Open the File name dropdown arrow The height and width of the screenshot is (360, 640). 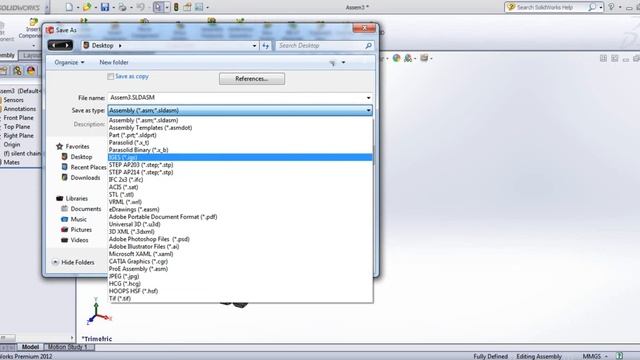(368, 98)
